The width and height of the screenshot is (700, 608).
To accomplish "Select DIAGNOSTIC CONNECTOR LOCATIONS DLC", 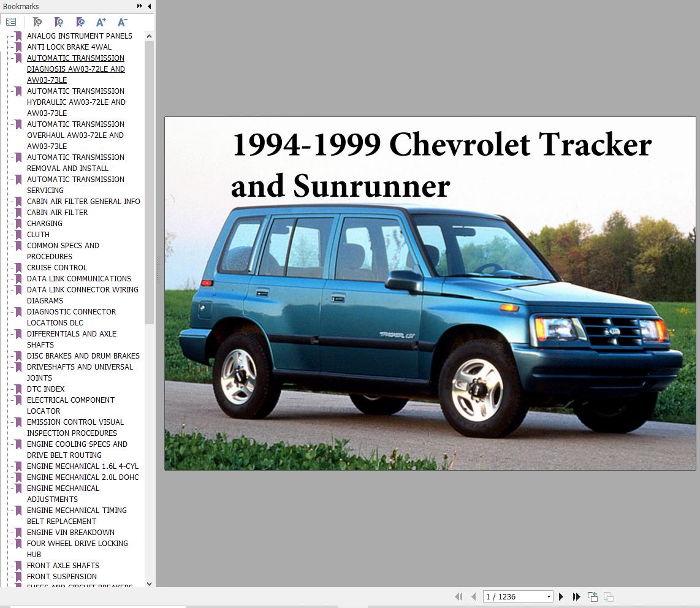I will (72, 317).
